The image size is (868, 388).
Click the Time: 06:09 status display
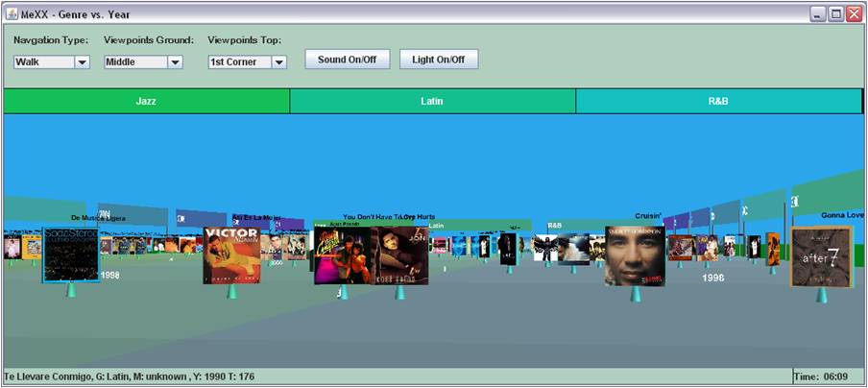(x=822, y=376)
